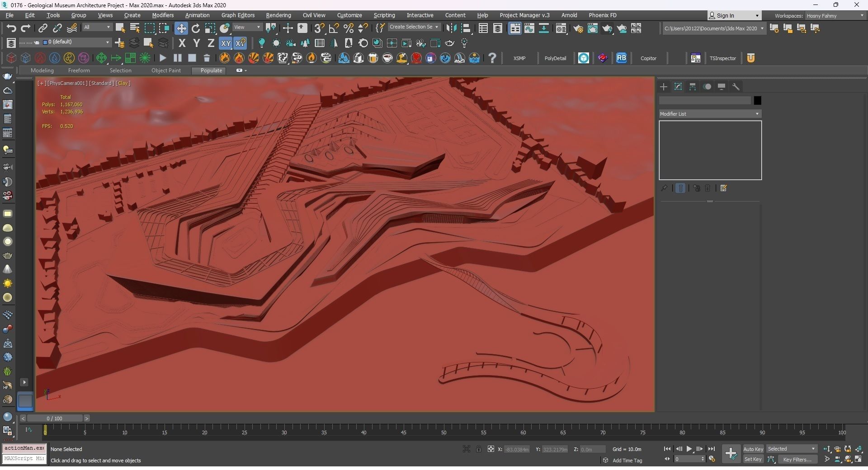Click timeline frame marker 50

443,432
